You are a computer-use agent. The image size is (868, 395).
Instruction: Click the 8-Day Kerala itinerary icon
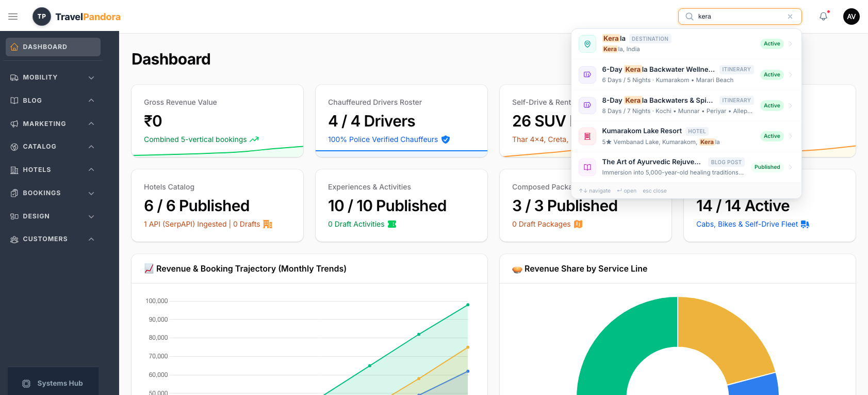tap(587, 105)
